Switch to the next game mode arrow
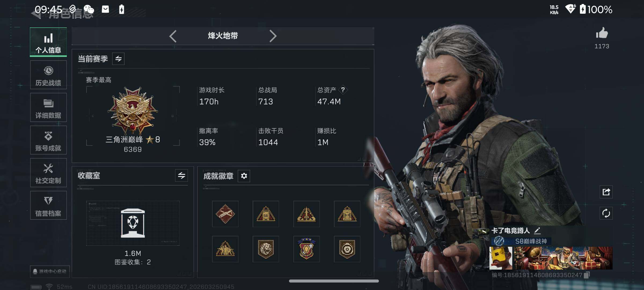The height and width of the screenshot is (290, 644). 273,36
